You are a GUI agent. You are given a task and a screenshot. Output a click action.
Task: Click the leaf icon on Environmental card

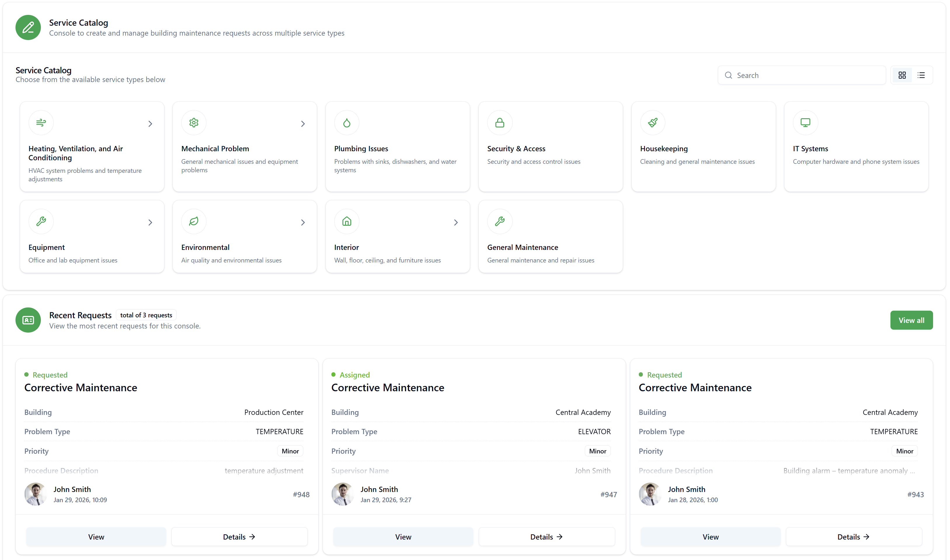point(194,221)
